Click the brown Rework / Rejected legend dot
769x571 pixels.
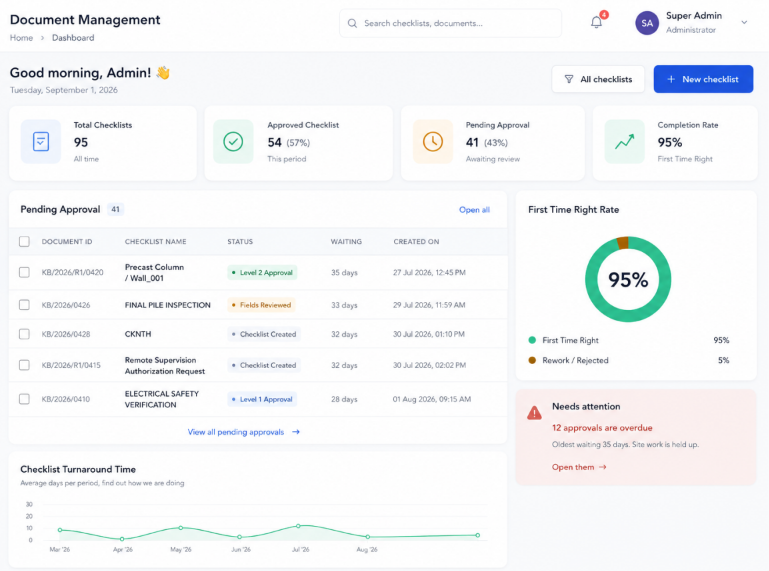[532, 360]
